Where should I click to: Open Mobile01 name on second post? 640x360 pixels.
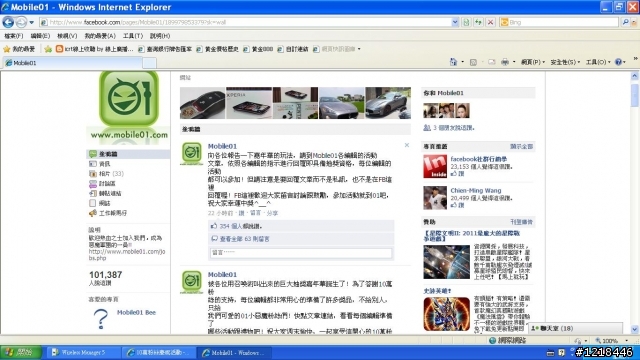[222, 275]
